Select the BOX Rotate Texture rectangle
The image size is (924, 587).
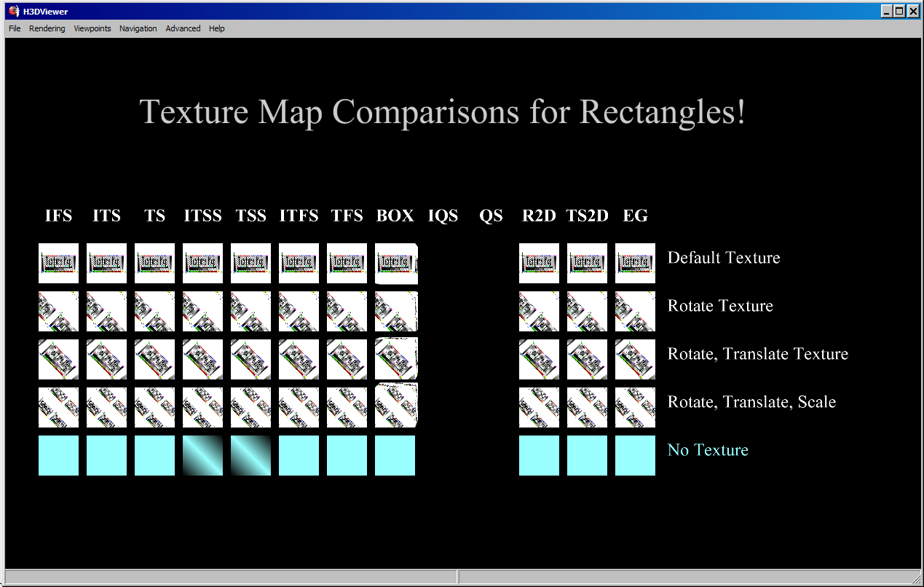(x=395, y=311)
